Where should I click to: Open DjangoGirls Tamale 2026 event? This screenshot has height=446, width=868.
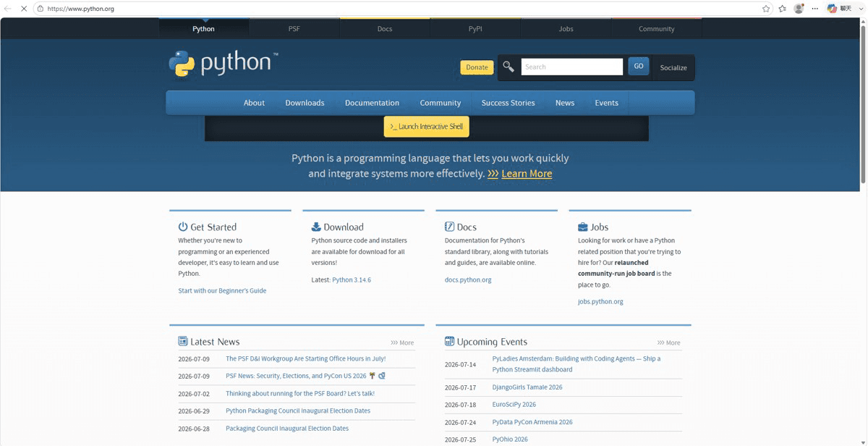point(527,387)
